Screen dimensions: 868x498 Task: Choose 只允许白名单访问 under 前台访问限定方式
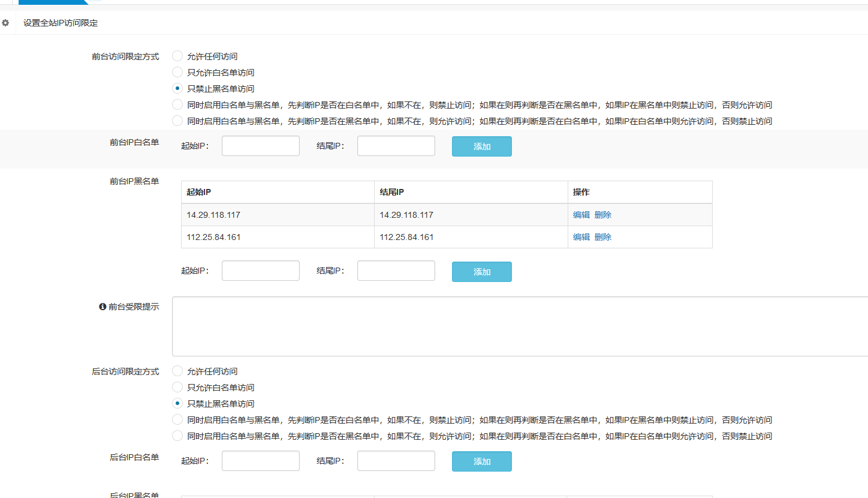[177, 72]
